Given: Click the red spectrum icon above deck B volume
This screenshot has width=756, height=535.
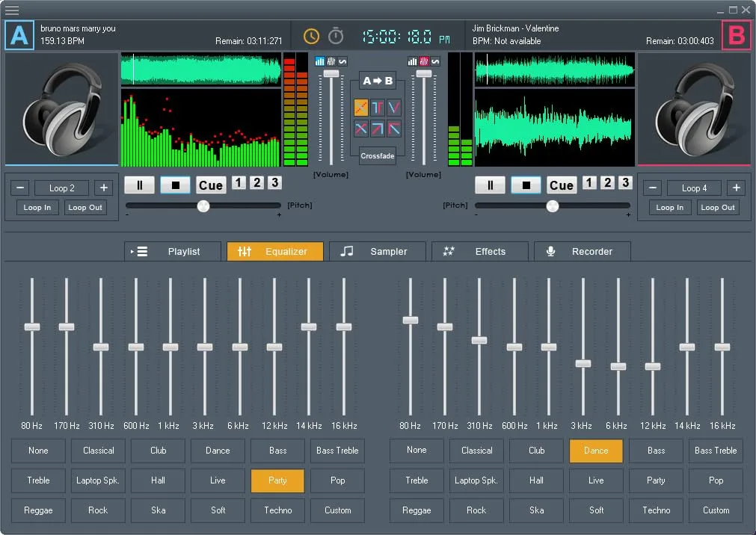Looking at the screenshot, I should pos(422,61).
